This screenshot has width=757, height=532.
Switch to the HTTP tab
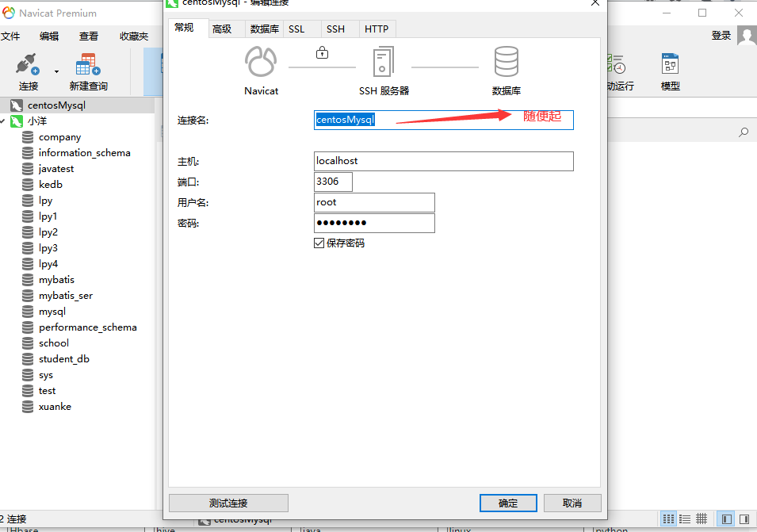click(x=377, y=29)
